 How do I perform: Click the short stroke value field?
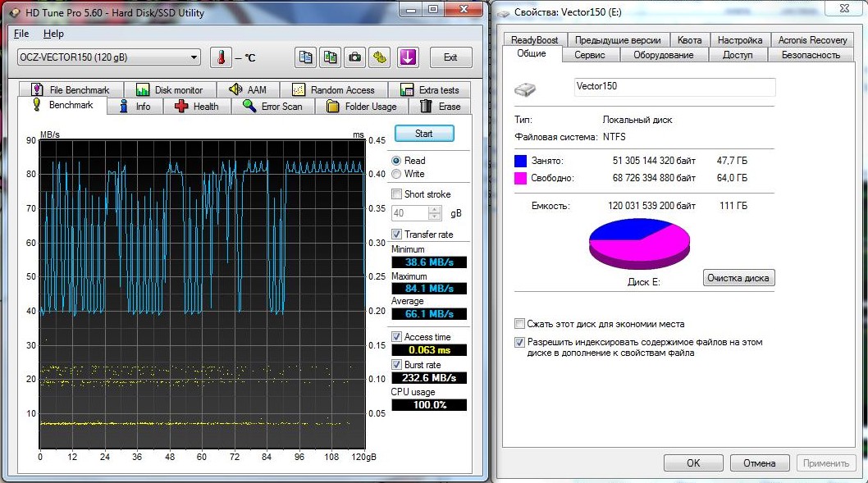pos(409,213)
